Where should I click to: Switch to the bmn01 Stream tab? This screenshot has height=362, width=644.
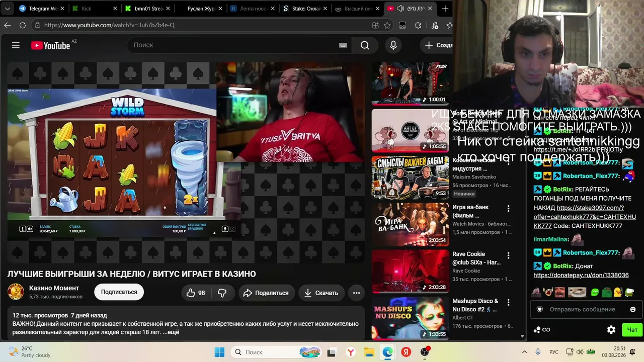tap(147, 9)
